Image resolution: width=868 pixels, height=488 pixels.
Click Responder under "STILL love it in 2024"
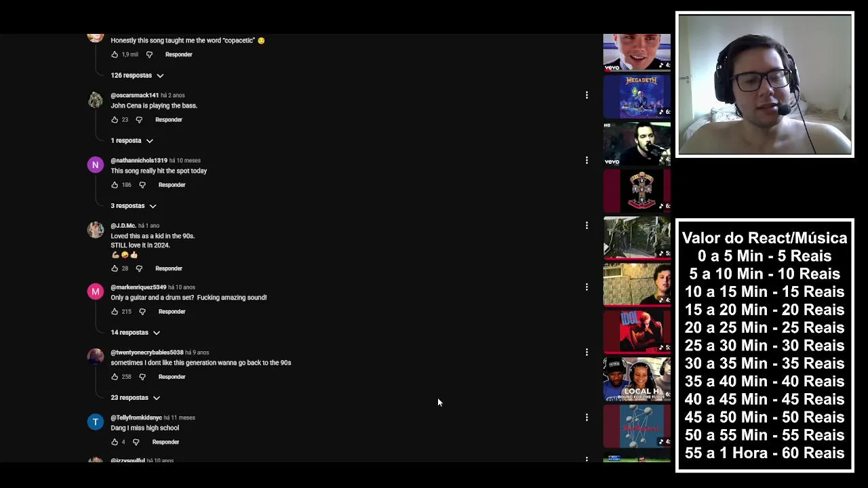pos(169,268)
